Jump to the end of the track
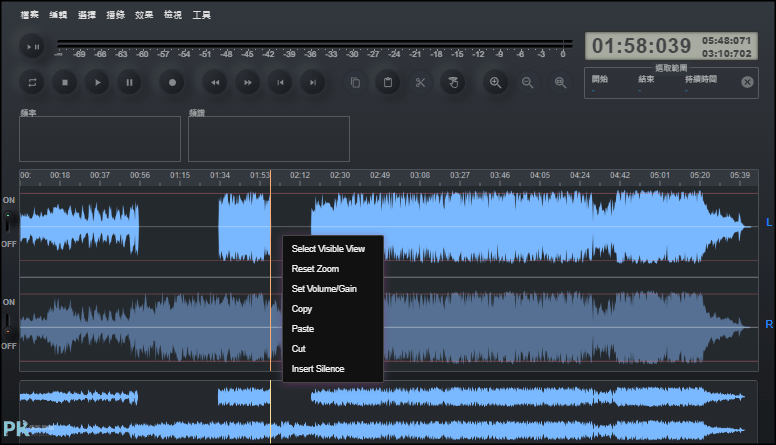The height and width of the screenshot is (445, 776). (x=313, y=83)
